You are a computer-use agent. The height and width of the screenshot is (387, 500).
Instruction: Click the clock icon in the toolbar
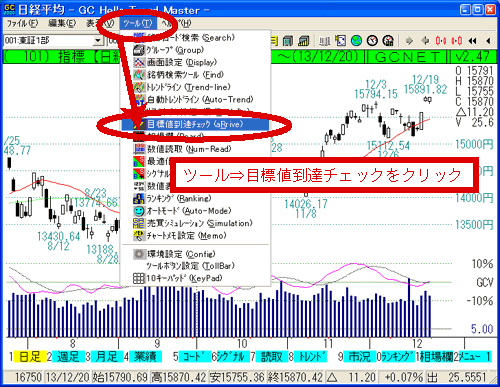pos(372,41)
